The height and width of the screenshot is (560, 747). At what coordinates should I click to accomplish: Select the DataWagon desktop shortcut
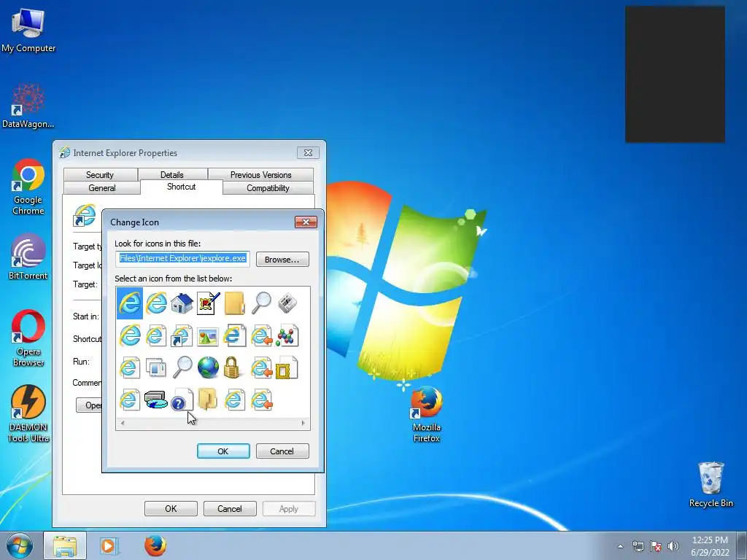(x=28, y=106)
